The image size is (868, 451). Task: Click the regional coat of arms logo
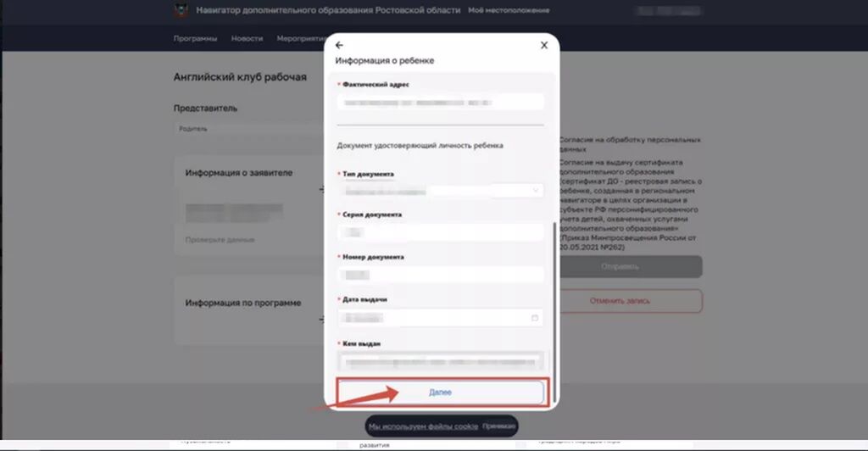tap(181, 10)
